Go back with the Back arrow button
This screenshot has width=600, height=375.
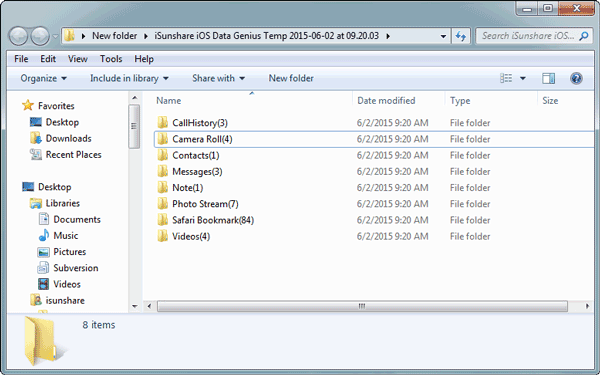click(18, 36)
